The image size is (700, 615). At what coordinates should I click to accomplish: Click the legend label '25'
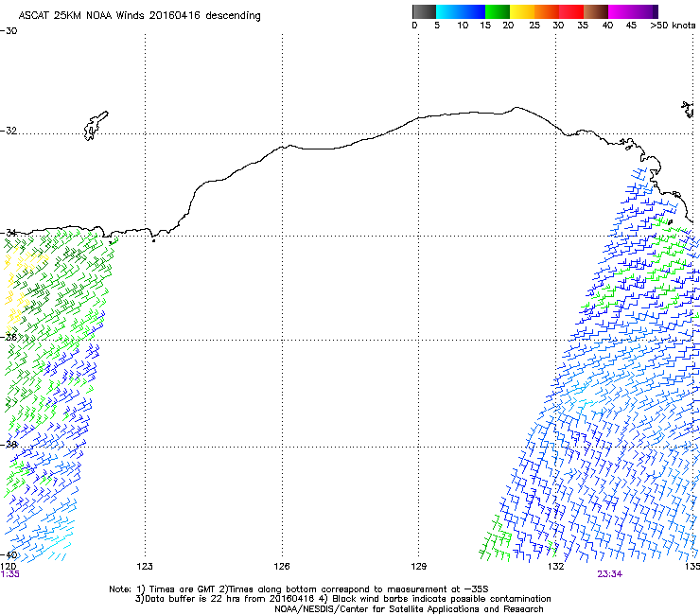coord(534,25)
